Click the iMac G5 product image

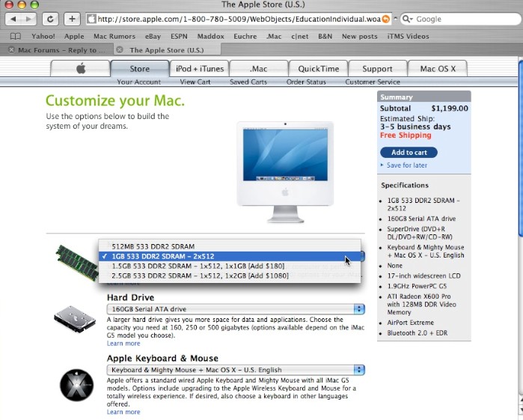click(285, 172)
